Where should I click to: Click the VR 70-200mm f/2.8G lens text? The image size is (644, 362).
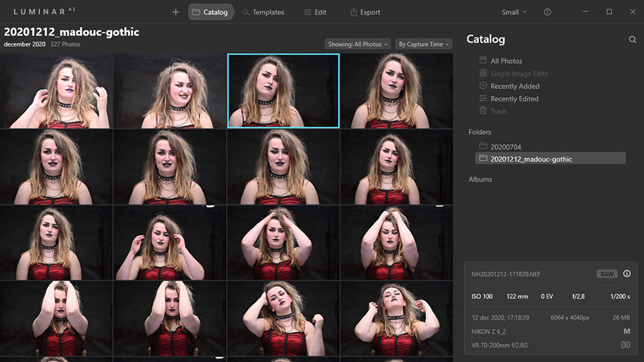tap(499, 345)
